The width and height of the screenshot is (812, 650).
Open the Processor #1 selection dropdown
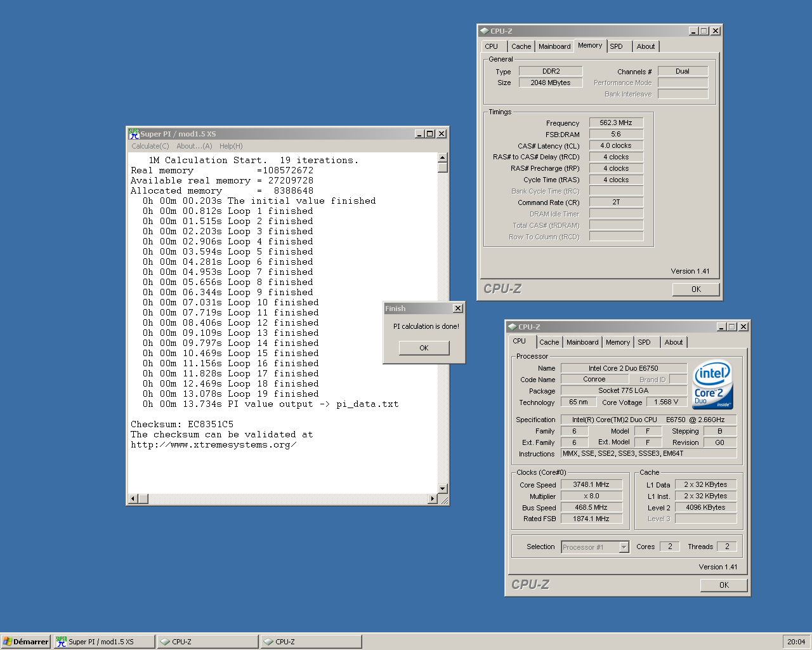[x=624, y=547]
